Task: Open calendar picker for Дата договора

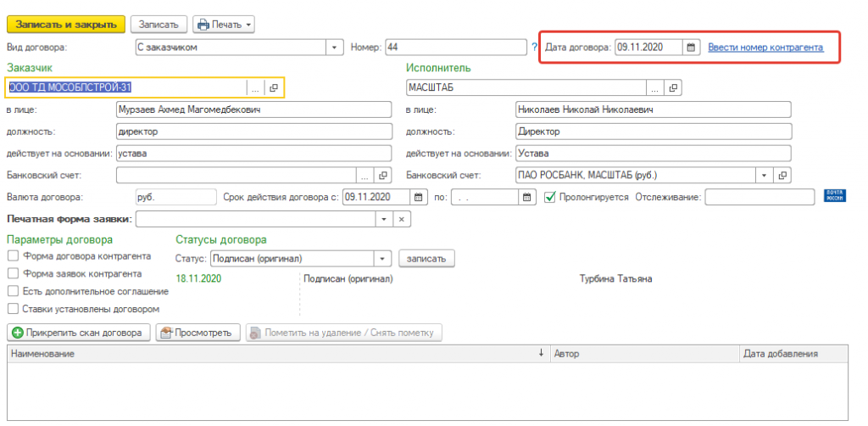Action: point(691,48)
